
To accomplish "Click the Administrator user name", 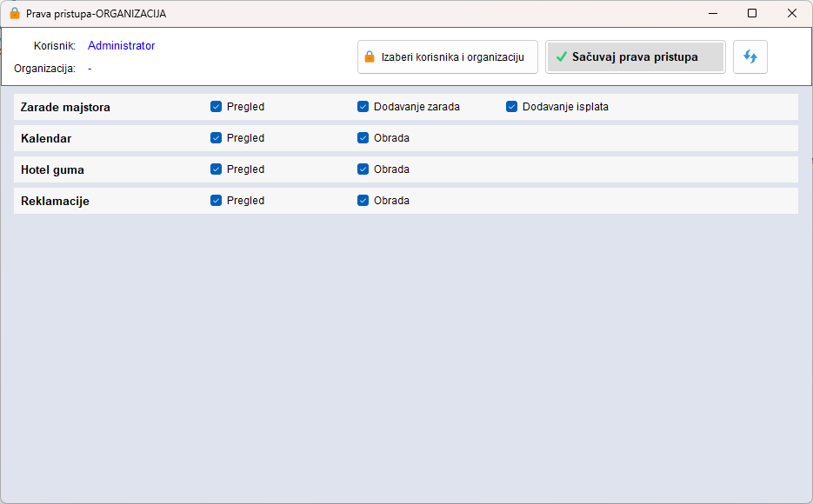I will (x=122, y=45).
